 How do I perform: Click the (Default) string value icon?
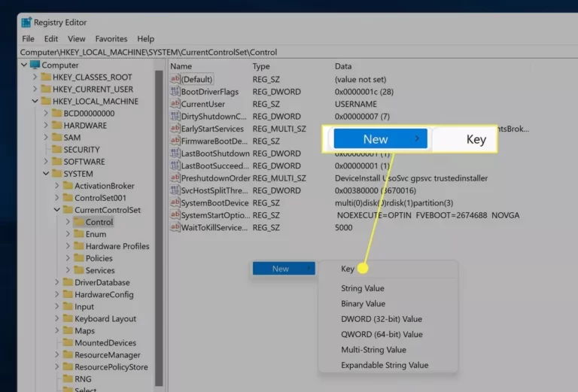[x=175, y=79]
